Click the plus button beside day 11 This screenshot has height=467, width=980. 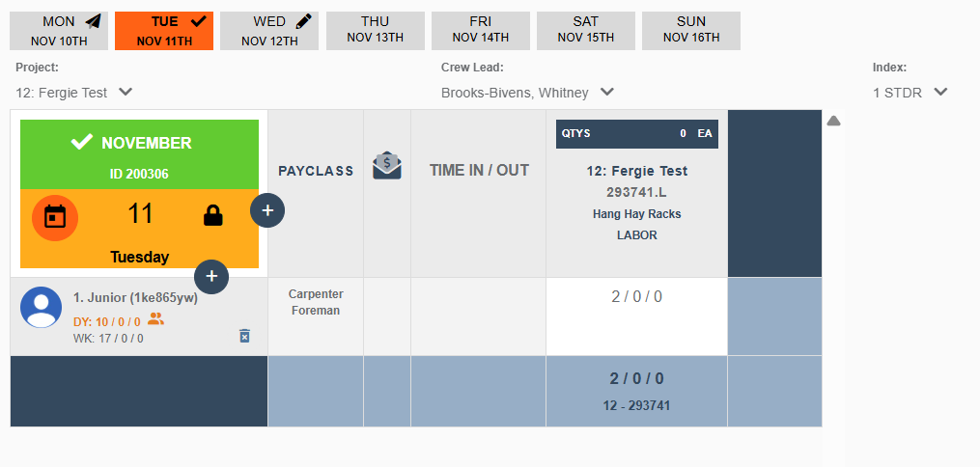tap(267, 210)
